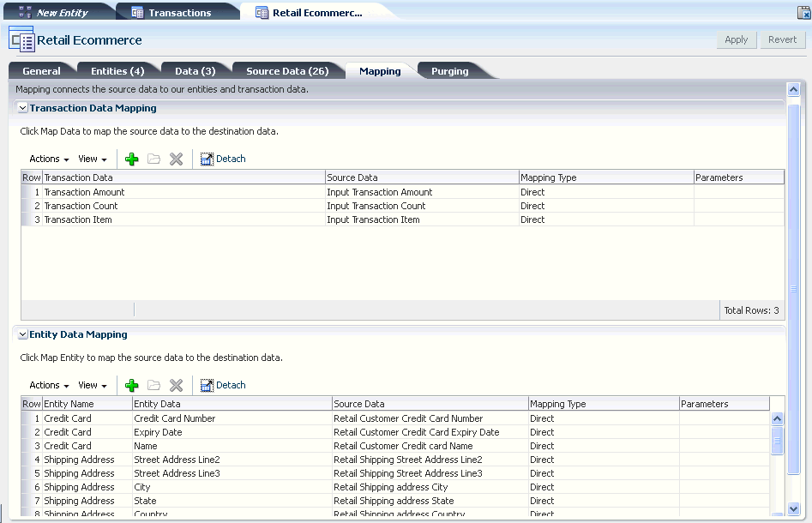Image resolution: width=812 pixels, height=523 pixels.
Task: Select the Mapping tab
Action: 380,71
